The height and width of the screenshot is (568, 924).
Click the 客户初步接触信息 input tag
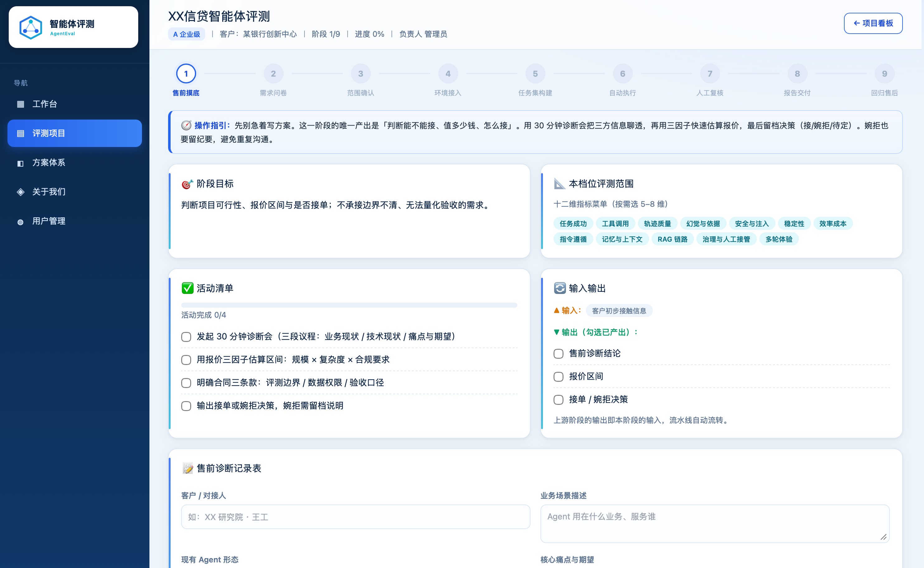(619, 311)
